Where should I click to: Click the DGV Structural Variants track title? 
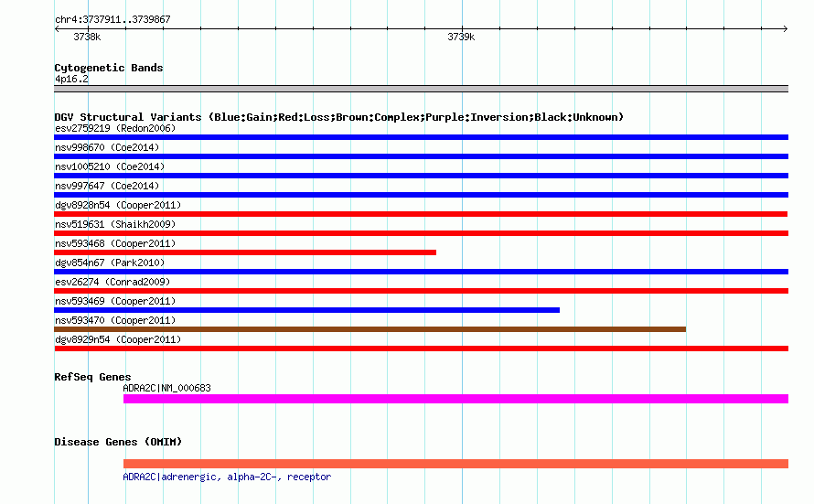tap(339, 117)
